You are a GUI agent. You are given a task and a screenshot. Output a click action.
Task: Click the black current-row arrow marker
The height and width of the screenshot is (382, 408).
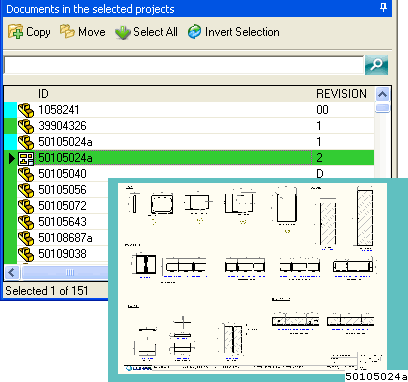click(x=12, y=158)
